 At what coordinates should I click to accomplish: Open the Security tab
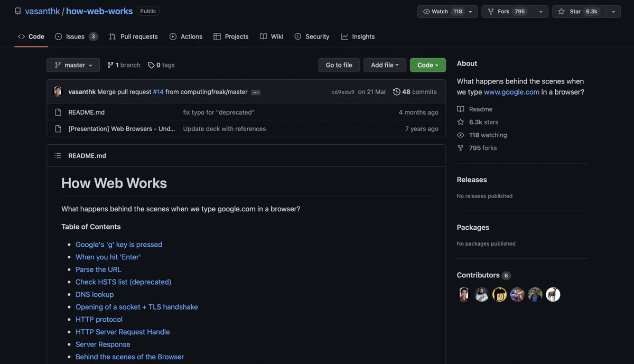click(x=312, y=36)
